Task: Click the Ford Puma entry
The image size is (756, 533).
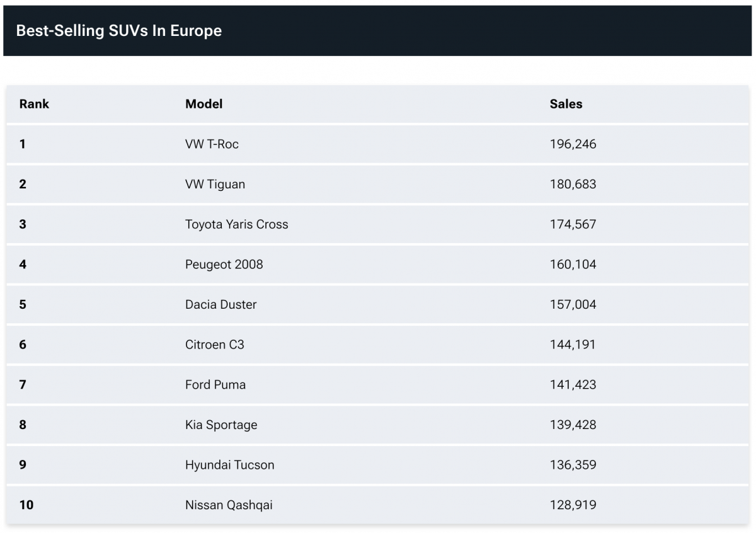Action: 215,384
